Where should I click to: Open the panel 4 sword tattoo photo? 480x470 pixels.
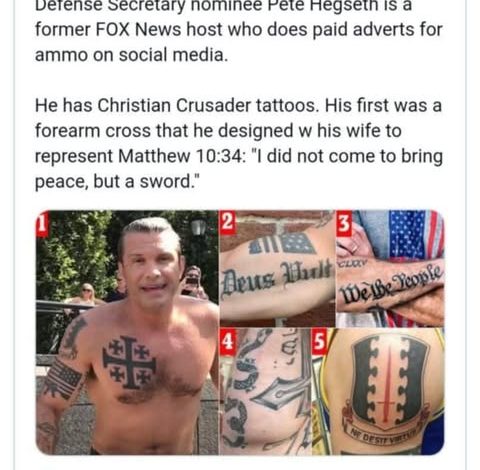pos(265,391)
